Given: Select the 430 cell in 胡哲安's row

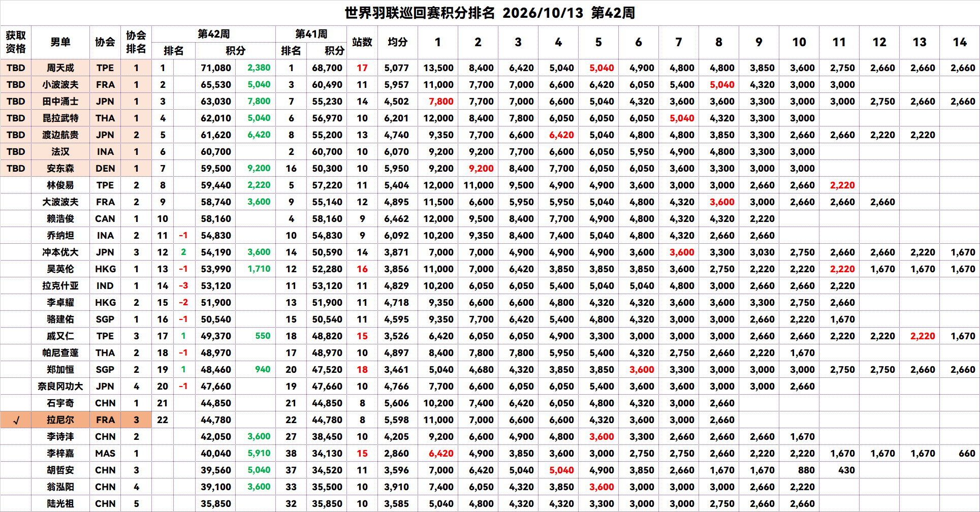Looking at the screenshot, I should point(839,470).
